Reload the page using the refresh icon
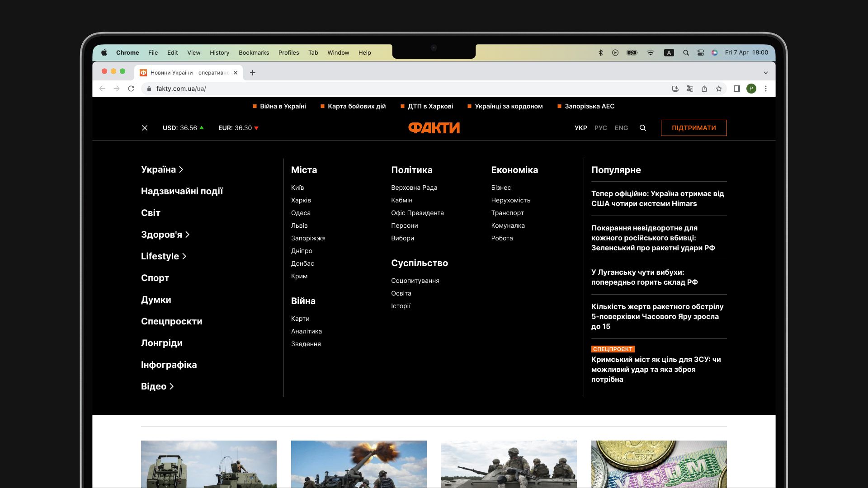The width and height of the screenshot is (868, 488). tap(131, 89)
